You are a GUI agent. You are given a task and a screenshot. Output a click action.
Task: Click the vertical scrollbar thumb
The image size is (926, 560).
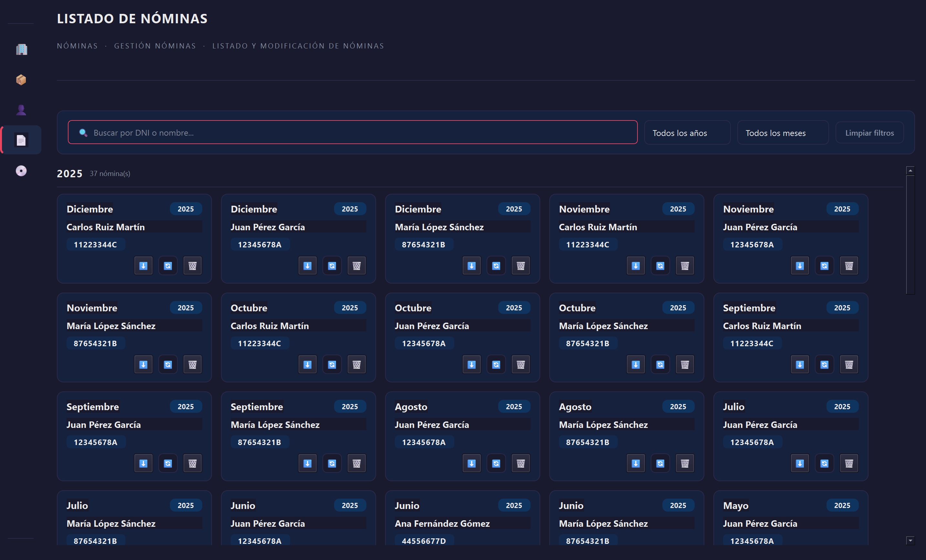(910, 235)
